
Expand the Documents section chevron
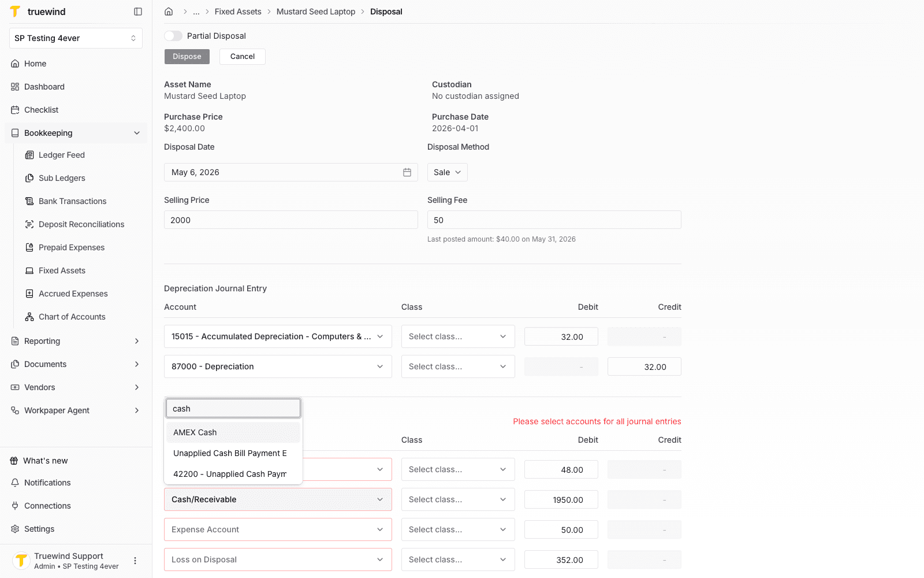137,364
